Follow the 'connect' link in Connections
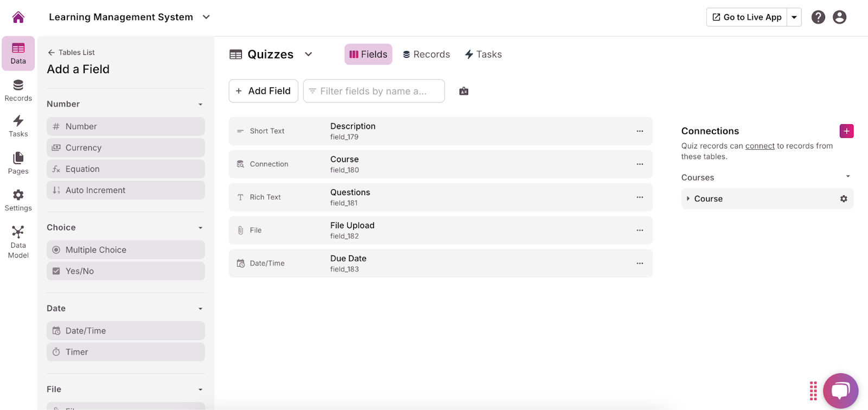868x410 pixels. click(x=759, y=146)
